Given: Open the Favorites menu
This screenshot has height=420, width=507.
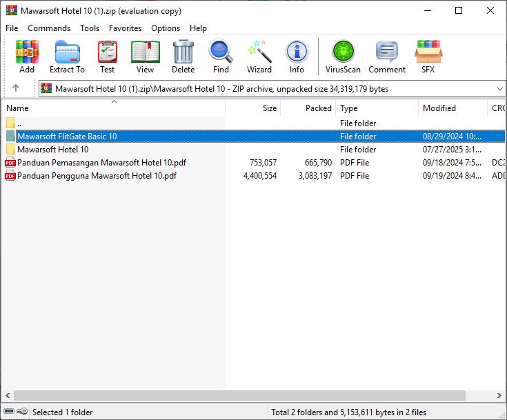Looking at the screenshot, I should point(125,28).
